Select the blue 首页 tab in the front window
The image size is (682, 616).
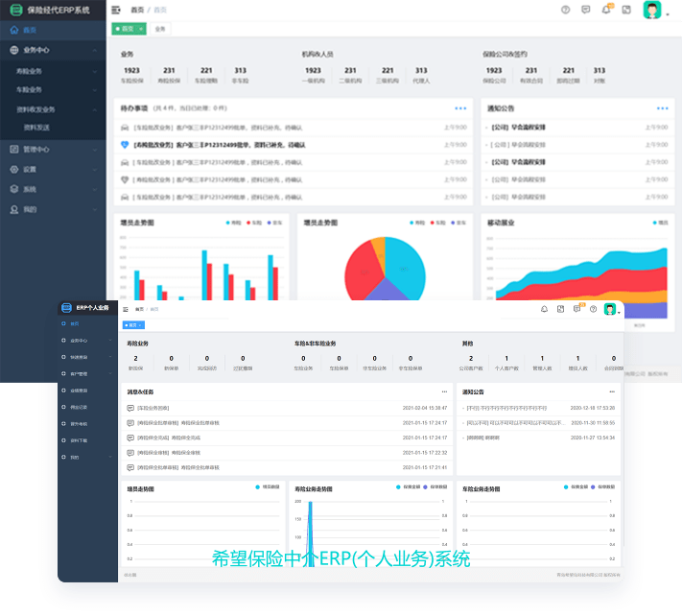133,325
